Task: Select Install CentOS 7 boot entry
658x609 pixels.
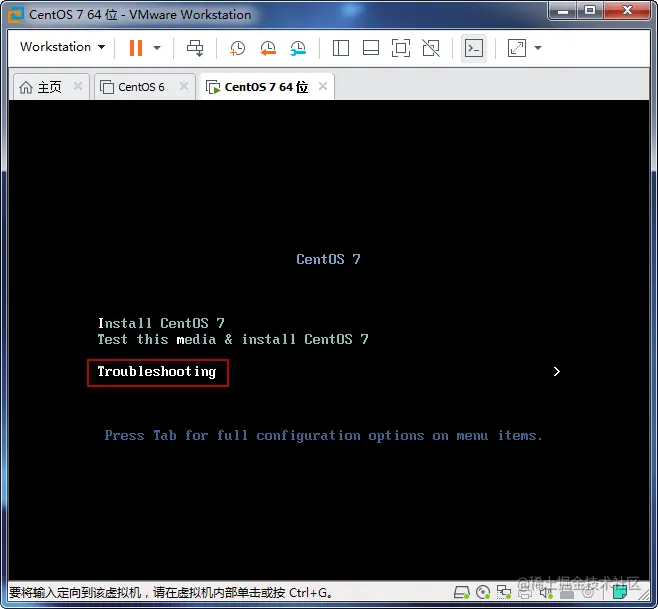Action: tap(161, 323)
